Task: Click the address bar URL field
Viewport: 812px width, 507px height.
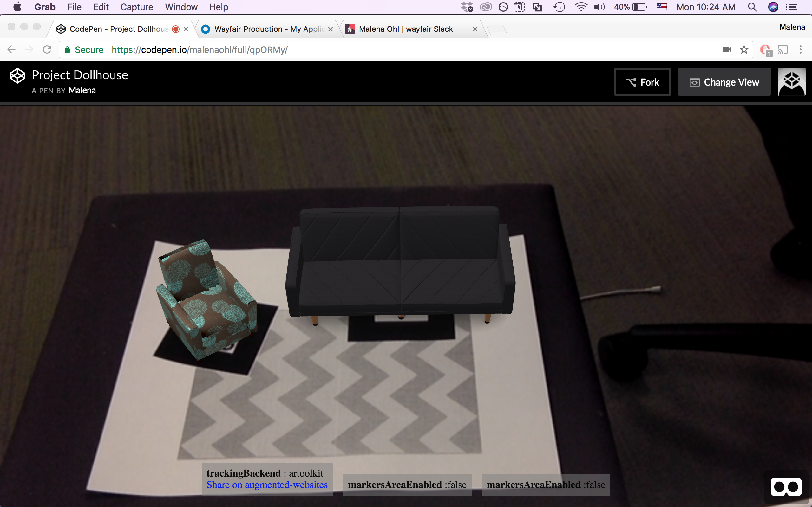Action: point(403,50)
